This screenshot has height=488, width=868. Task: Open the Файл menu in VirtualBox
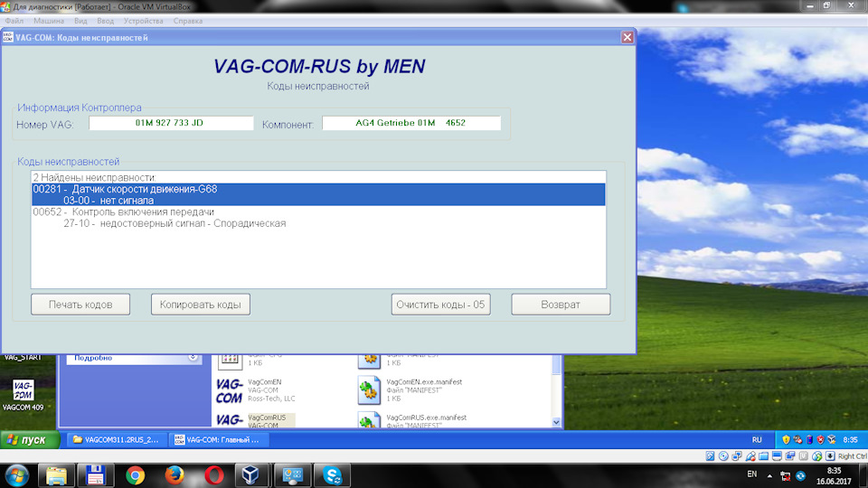[x=14, y=21]
